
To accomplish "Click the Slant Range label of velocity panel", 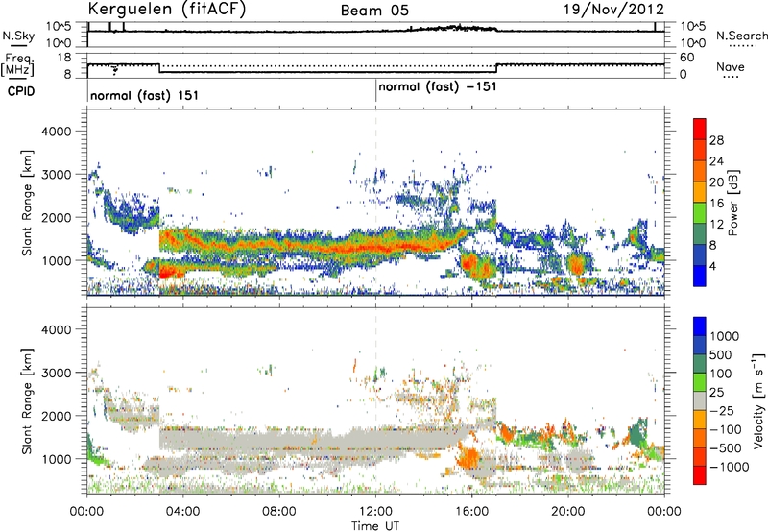I will (x=27, y=401).
